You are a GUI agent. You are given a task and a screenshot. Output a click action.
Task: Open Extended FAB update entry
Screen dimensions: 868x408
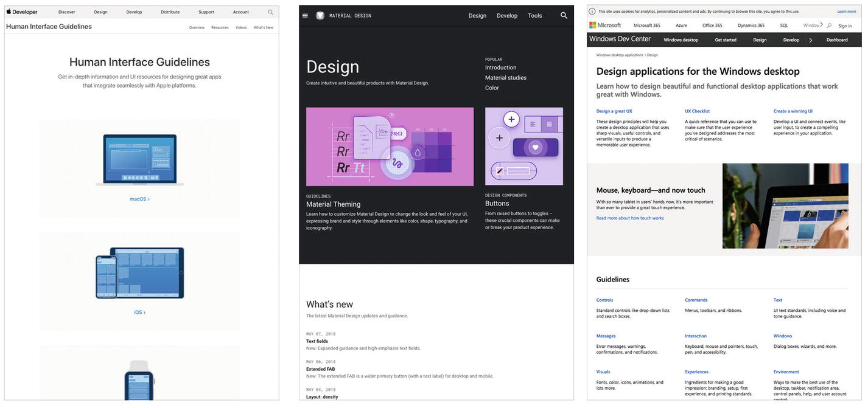pyautogui.click(x=320, y=369)
